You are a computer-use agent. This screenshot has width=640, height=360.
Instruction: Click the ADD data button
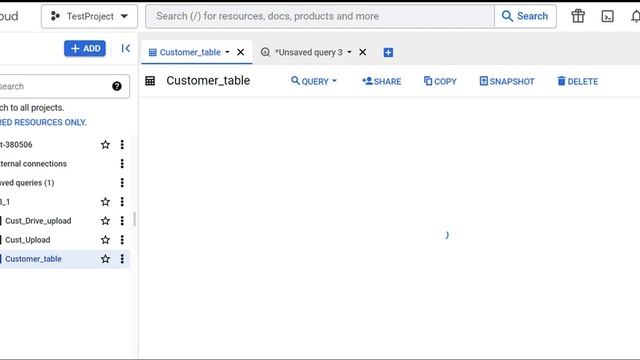85,49
